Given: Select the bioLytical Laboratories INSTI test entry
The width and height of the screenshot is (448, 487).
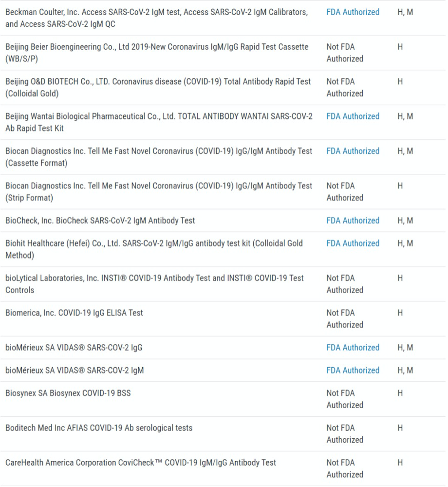Looking at the screenshot, I should click(x=154, y=284).
